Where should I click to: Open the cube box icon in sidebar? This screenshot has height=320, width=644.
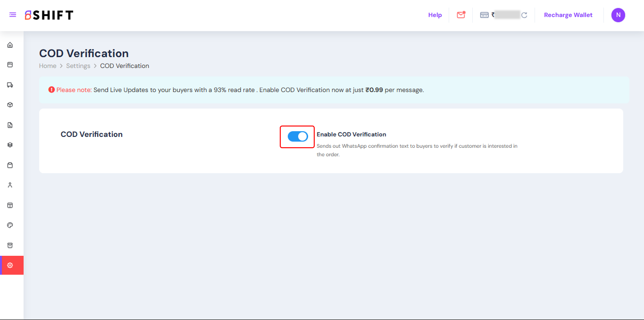(10, 105)
